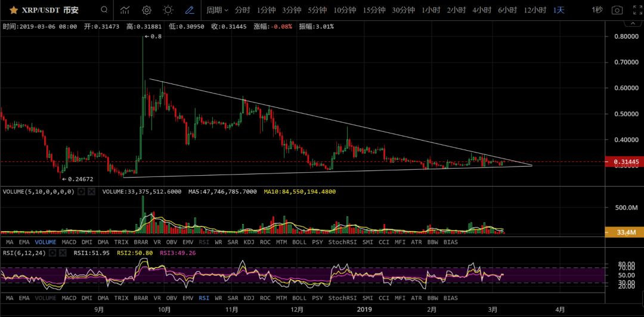Click the 500.0M volume axis label

pos(626,208)
